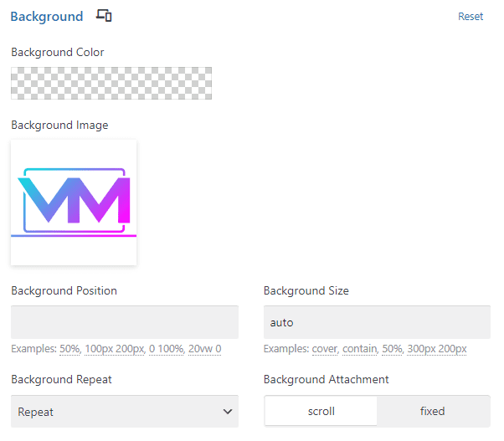Click the chevron arrow in the Repeat select
This screenshot has width=504, height=441.
pyautogui.click(x=228, y=412)
